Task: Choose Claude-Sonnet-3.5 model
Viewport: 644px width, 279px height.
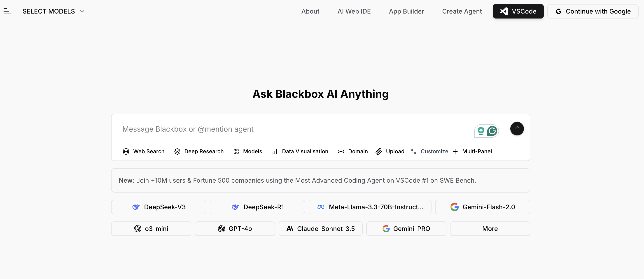Action: [320, 228]
